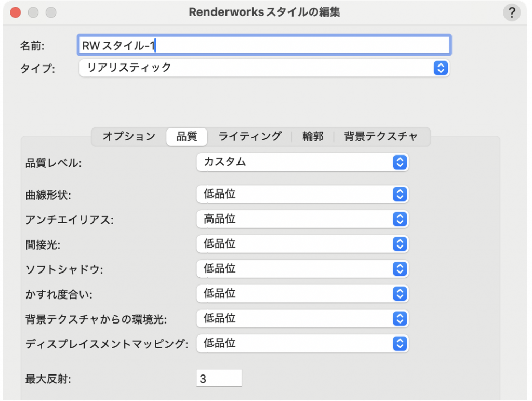Open the 輪郭 tab
This screenshot has width=532, height=401.
[313, 136]
